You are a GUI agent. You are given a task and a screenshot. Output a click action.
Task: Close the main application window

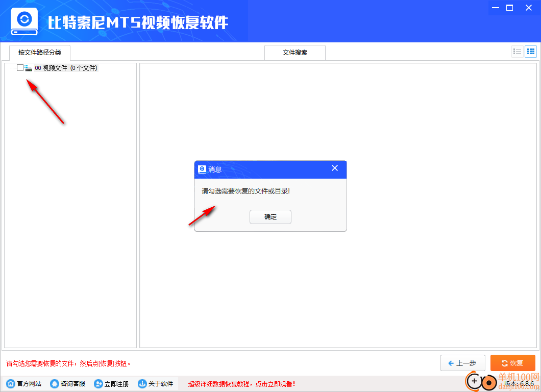529,8
